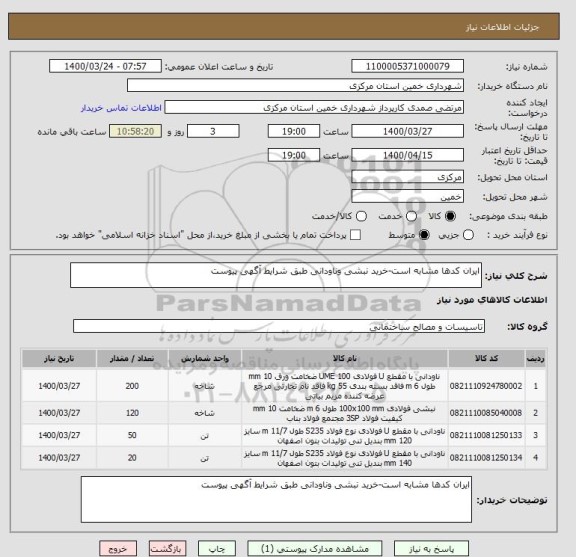The image size is (576, 557).
Task: Click the request number field 1100005371000079
Action: click(407, 67)
